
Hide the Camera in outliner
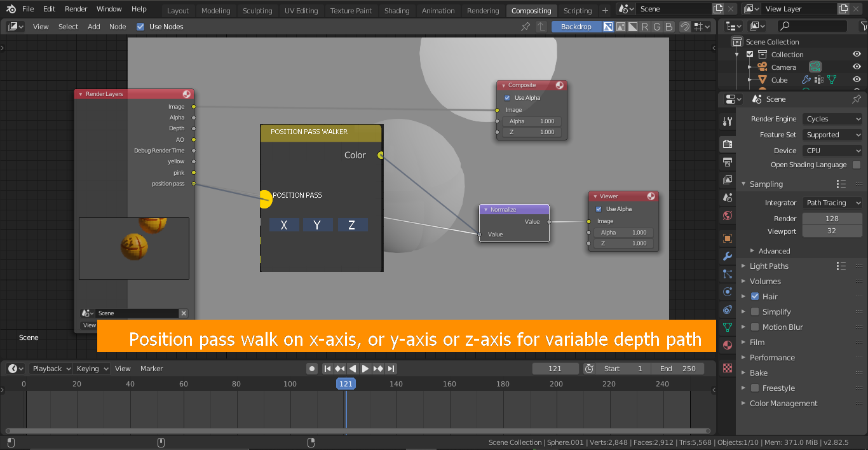tap(857, 67)
